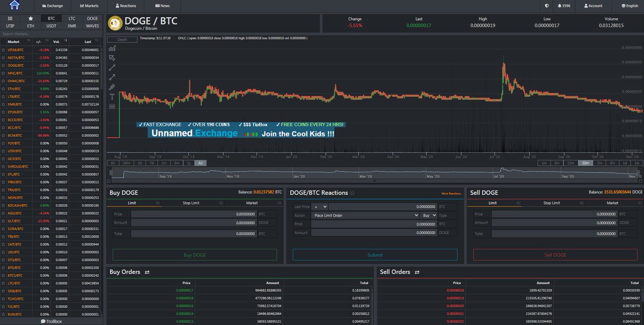Select the cursor pointer chart tool

click(112, 58)
